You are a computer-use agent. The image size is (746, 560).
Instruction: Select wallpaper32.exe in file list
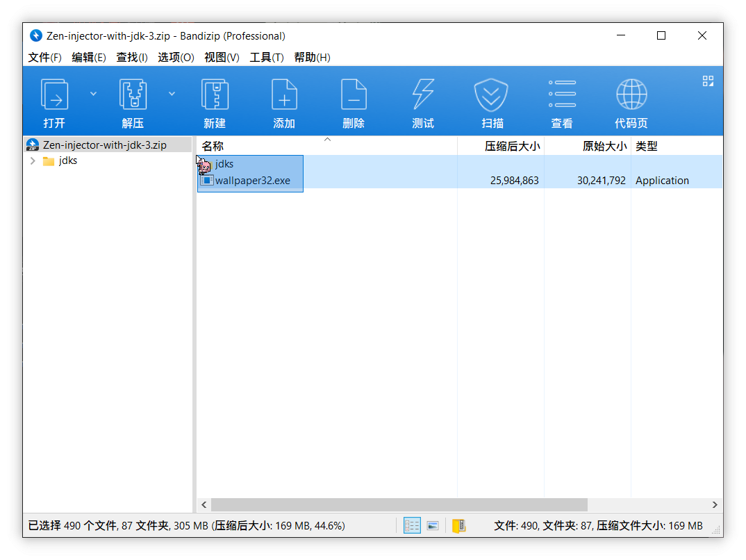[x=252, y=181]
